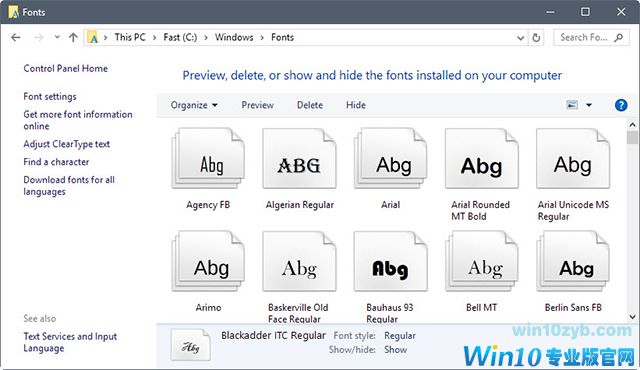The width and height of the screenshot is (640, 370).
Task: Click the Forward navigation arrow
Action: 38,38
